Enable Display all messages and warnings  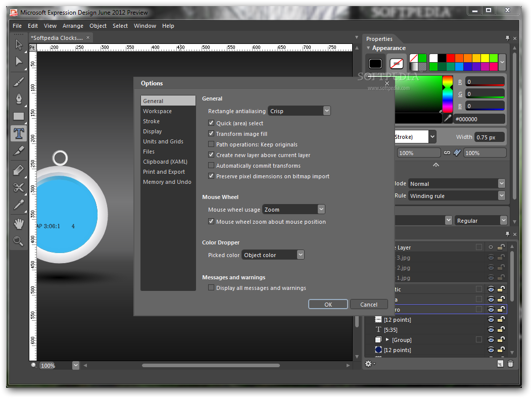[211, 287]
